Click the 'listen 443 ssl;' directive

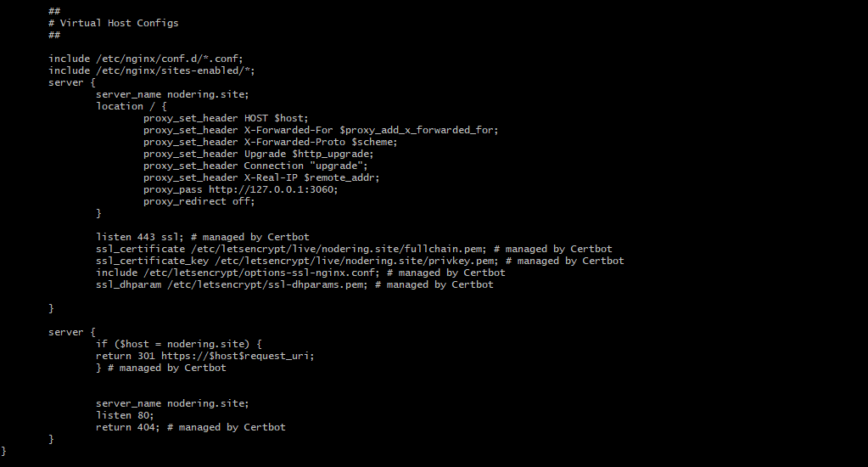coord(139,237)
